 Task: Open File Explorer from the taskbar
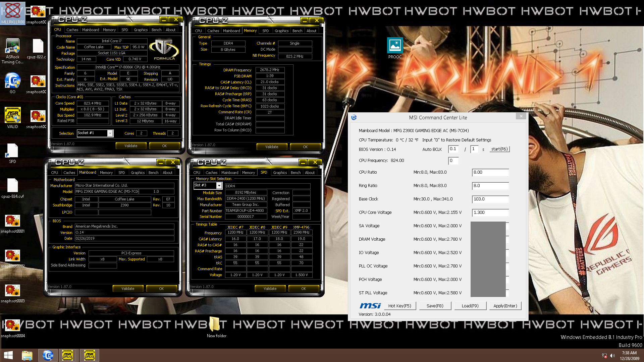(x=27, y=355)
